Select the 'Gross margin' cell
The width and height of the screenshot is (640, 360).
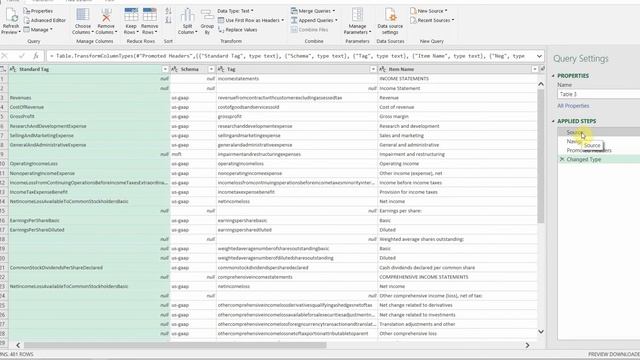(458, 117)
